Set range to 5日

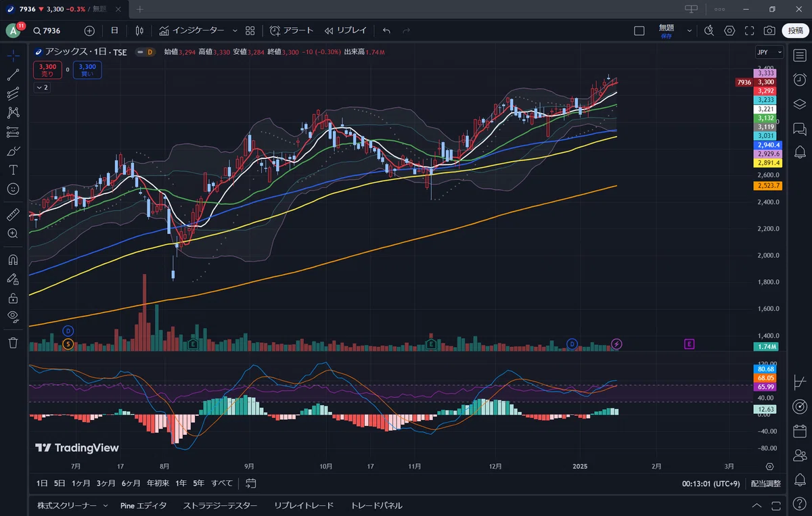click(x=60, y=484)
